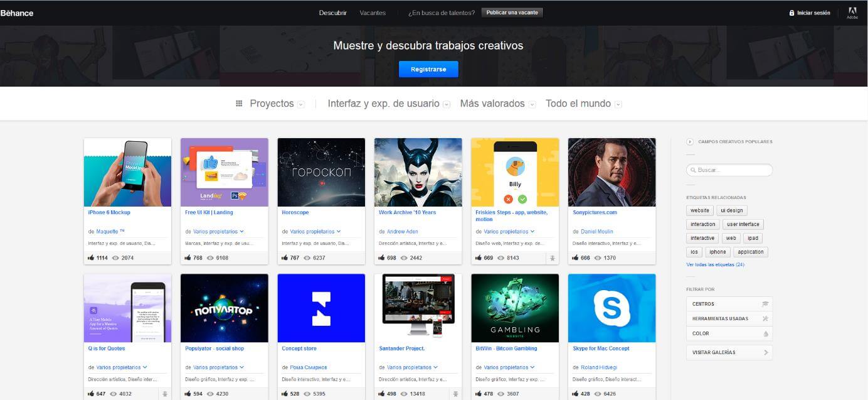Open author link Maquette
Viewport: 868px width, 400px height.
[110, 232]
